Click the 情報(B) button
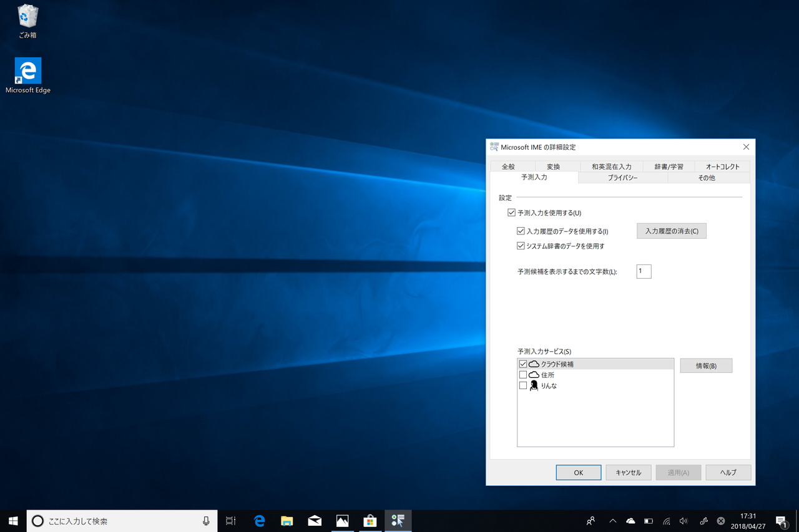 pyautogui.click(x=706, y=365)
